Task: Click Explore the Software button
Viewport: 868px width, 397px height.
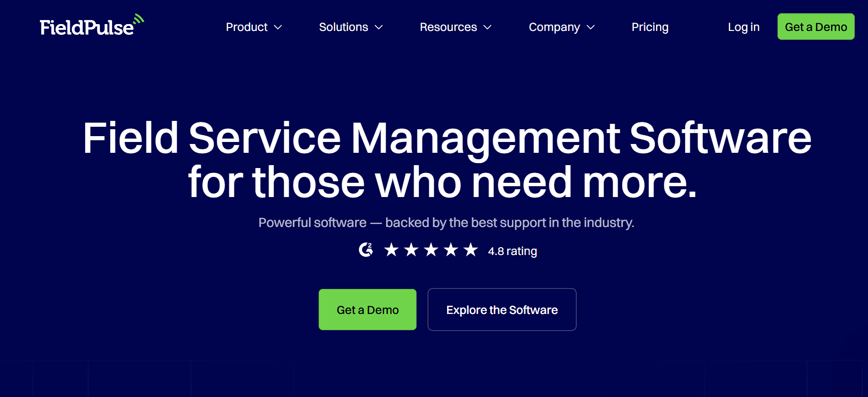Action: (x=502, y=310)
